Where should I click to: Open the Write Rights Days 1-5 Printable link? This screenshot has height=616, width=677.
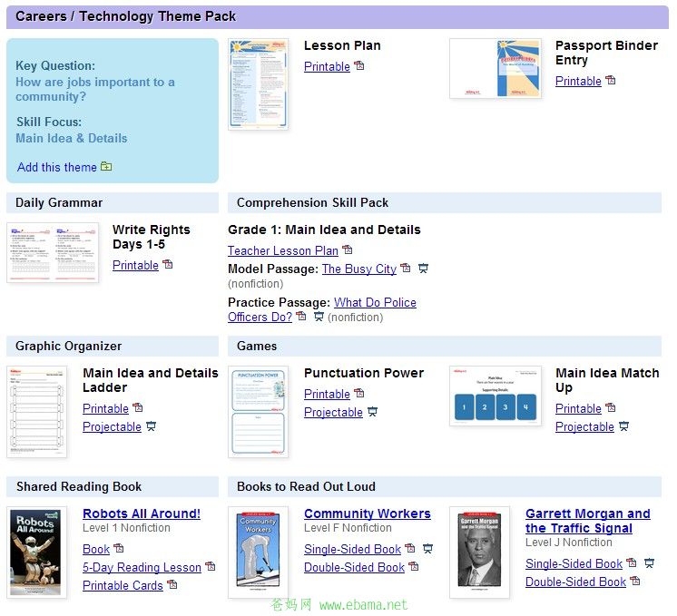pyautogui.click(x=135, y=265)
